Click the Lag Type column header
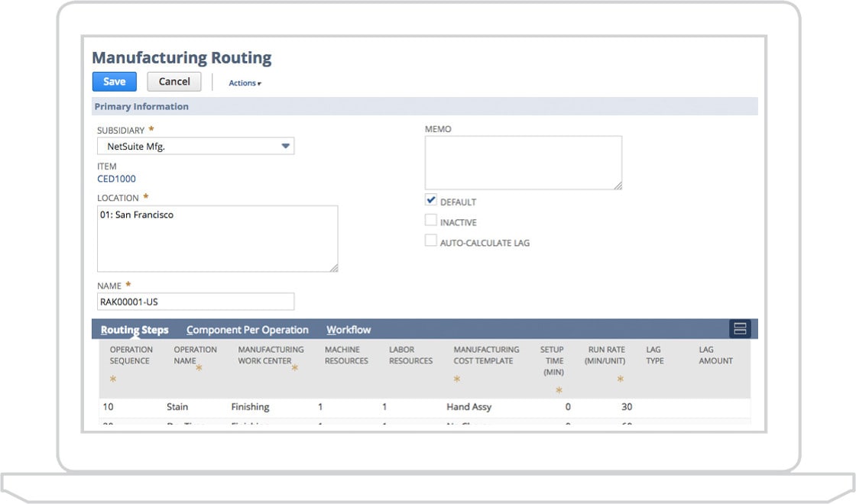The image size is (856, 504). point(654,355)
